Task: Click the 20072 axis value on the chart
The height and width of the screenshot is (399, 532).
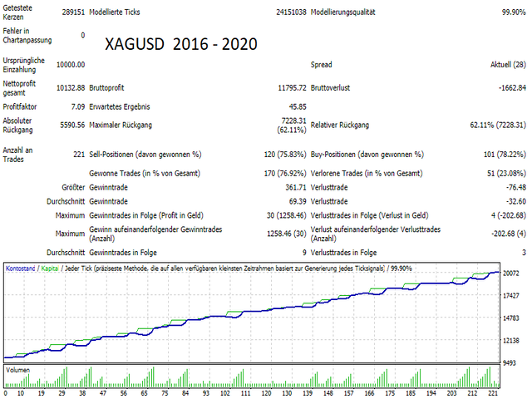Action: tap(511, 273)
